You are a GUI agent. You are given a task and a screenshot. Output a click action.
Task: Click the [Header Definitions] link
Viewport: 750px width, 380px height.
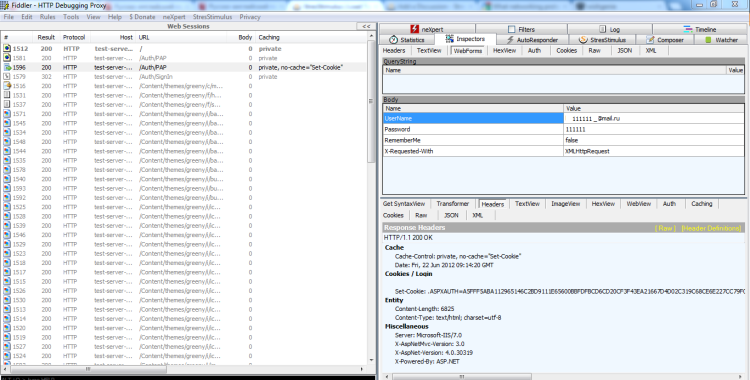click(x=711, y=228)
